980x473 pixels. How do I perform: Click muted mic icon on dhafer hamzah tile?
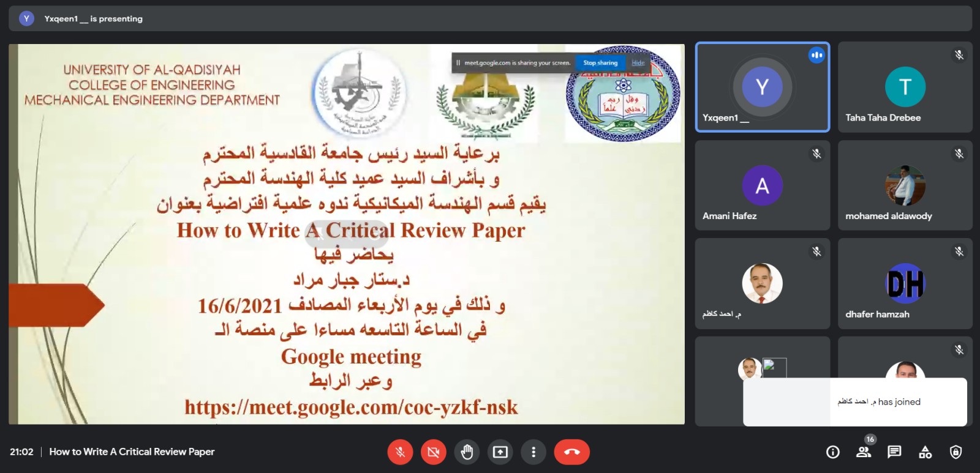tap(959, 251)
